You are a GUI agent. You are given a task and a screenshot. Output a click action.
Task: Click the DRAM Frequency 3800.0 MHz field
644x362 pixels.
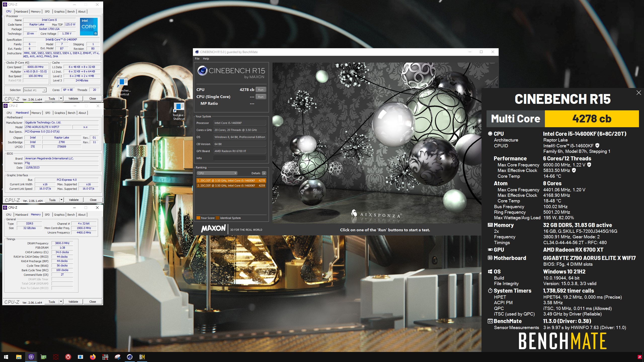(62, 243)
